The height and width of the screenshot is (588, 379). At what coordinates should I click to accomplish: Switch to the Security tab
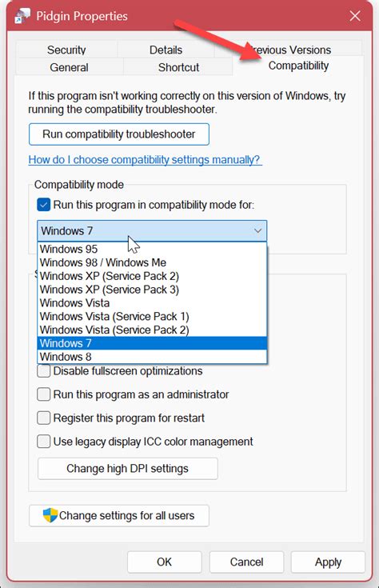pyautogui.click(x=66, y=50)
